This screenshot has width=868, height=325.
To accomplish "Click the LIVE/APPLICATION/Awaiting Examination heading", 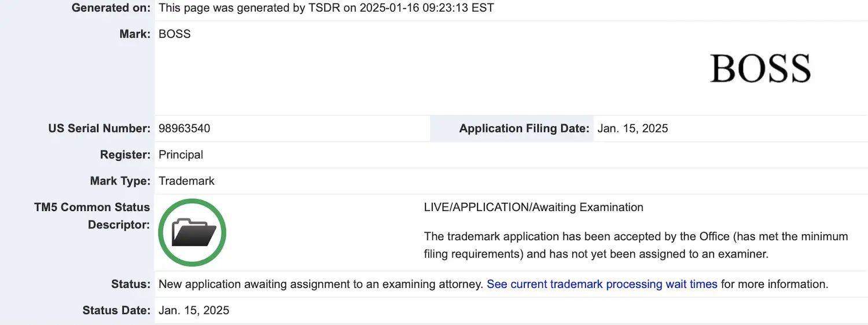I will coord(533,207).
